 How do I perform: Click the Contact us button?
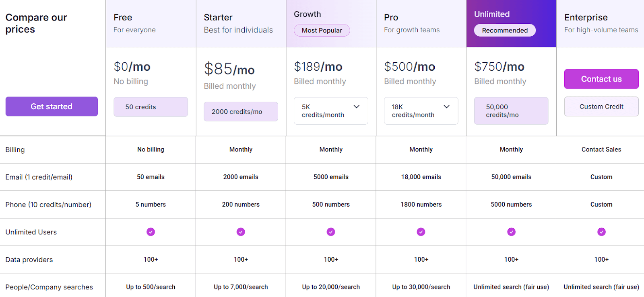(601, 79)
